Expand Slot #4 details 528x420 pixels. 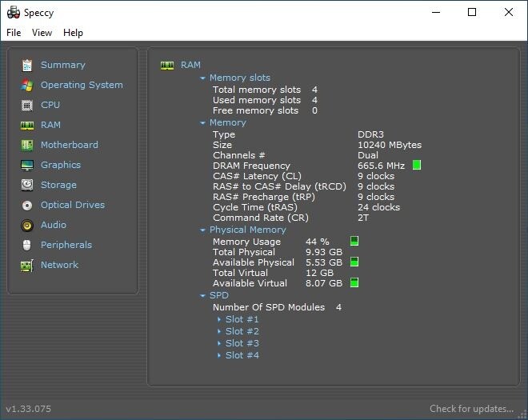219,355
